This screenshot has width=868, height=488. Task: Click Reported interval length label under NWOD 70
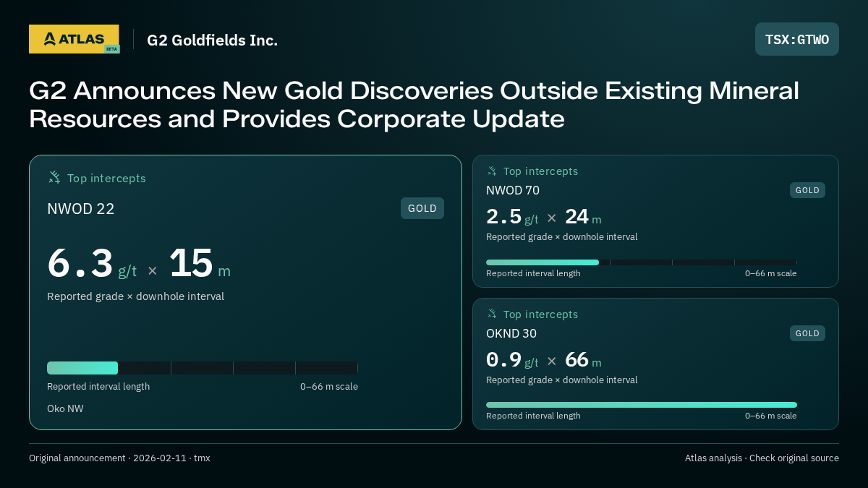click(533, 273)
